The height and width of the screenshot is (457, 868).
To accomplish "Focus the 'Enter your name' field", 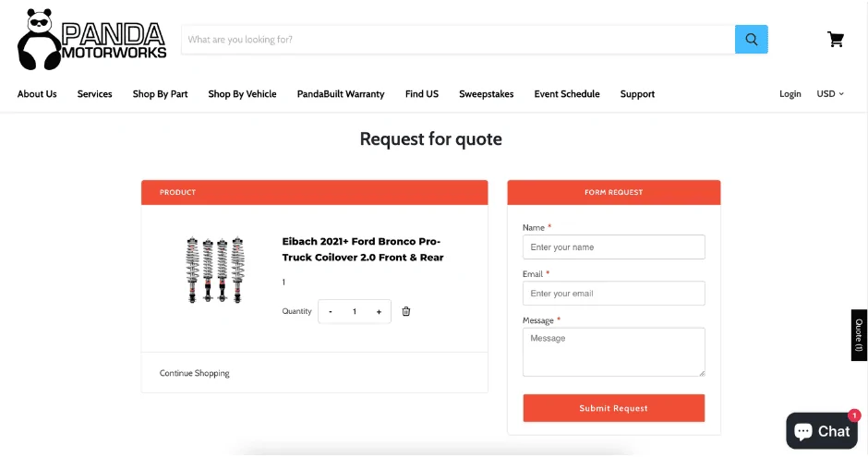I will (614, 247).
